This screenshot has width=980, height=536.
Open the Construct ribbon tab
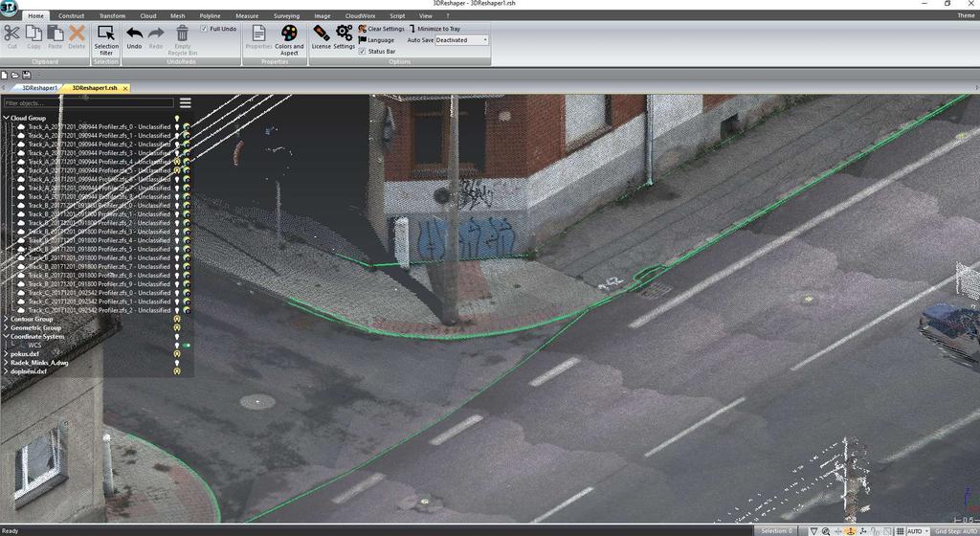(x=71, y=15)
